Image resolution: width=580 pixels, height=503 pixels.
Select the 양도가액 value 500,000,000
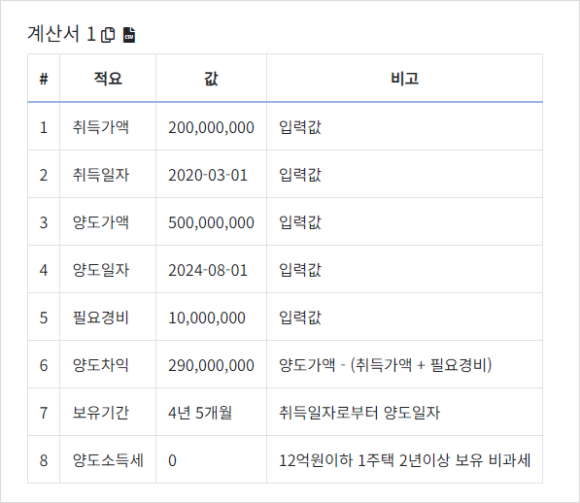(211, 223)
